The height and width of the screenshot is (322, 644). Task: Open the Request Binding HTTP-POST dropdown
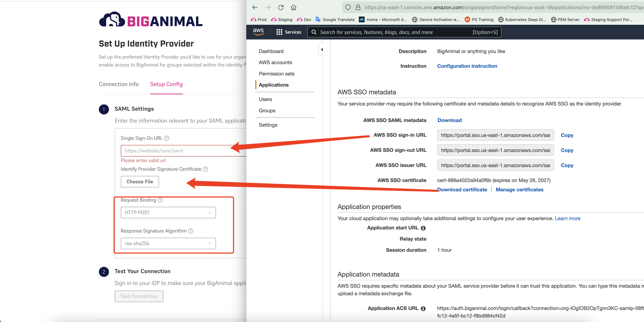(168, 213)
